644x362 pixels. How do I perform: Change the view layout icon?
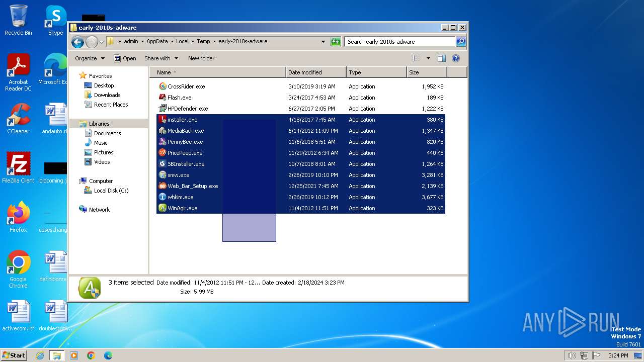pos(416,58)
